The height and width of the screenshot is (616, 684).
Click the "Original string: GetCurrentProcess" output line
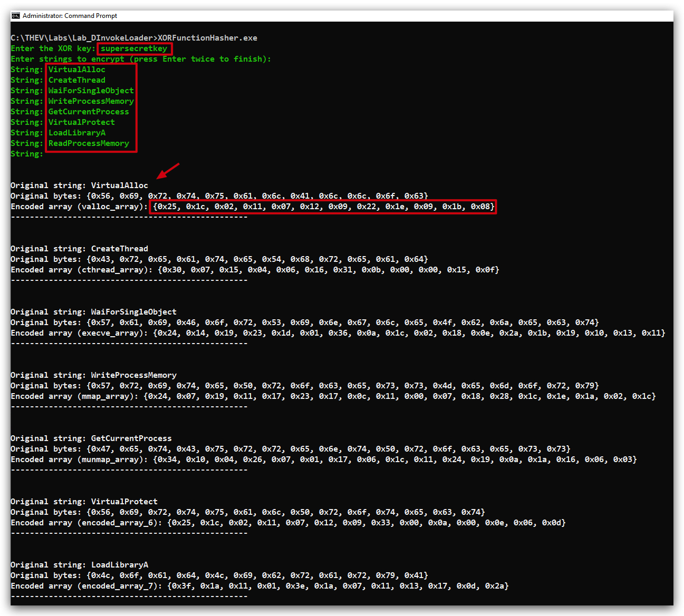point(91,438)
